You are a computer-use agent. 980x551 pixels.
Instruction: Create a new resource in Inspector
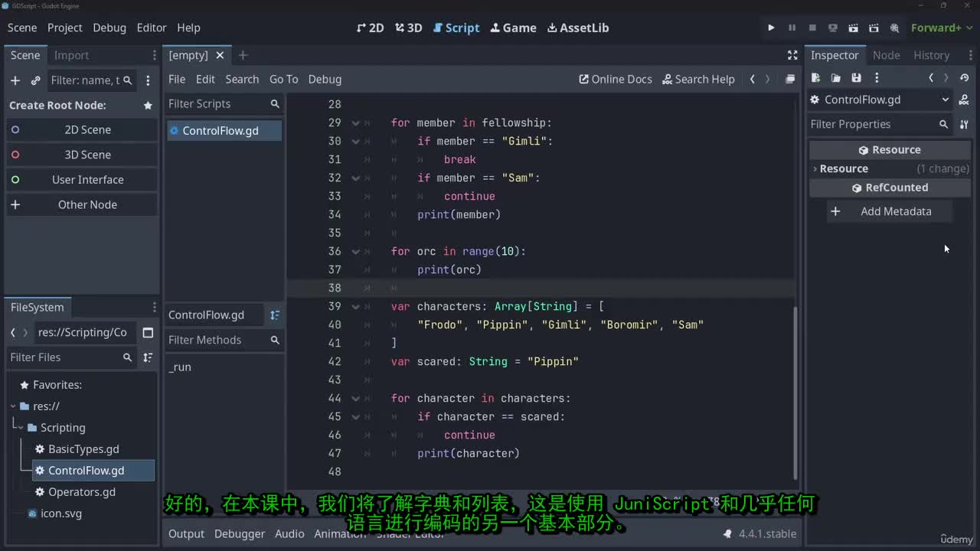815,78
